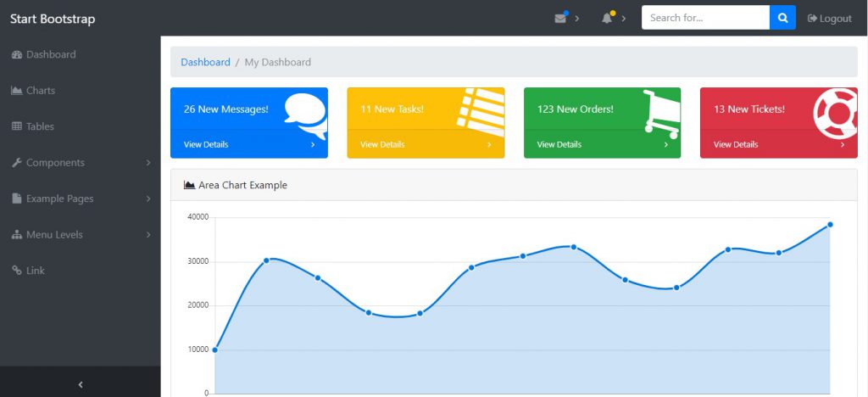The image size is (868, 397).
Task: Click arrow on green Orders View Details
Action: pos(666,145)
